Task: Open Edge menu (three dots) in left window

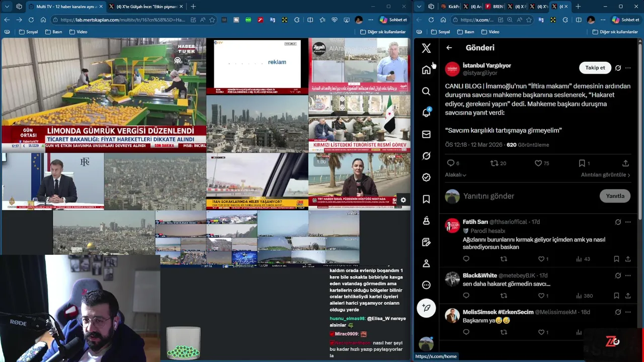Action: click(371, 20)
